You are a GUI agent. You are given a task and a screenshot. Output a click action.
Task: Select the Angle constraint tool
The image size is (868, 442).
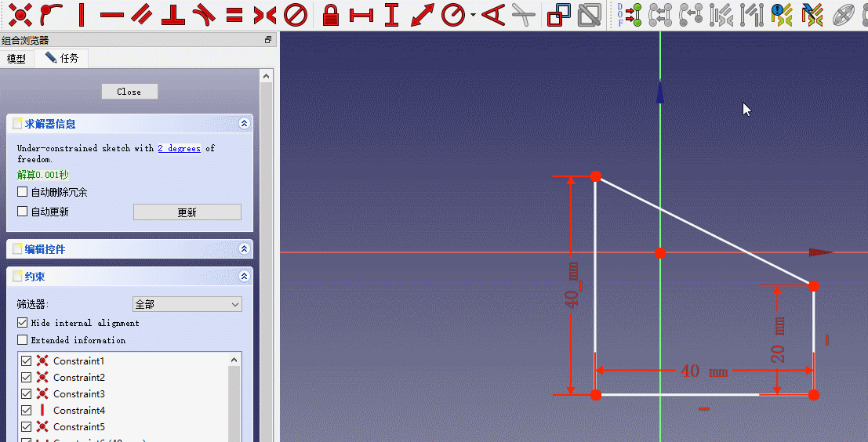pyautogui.click(x=492, y=15)
